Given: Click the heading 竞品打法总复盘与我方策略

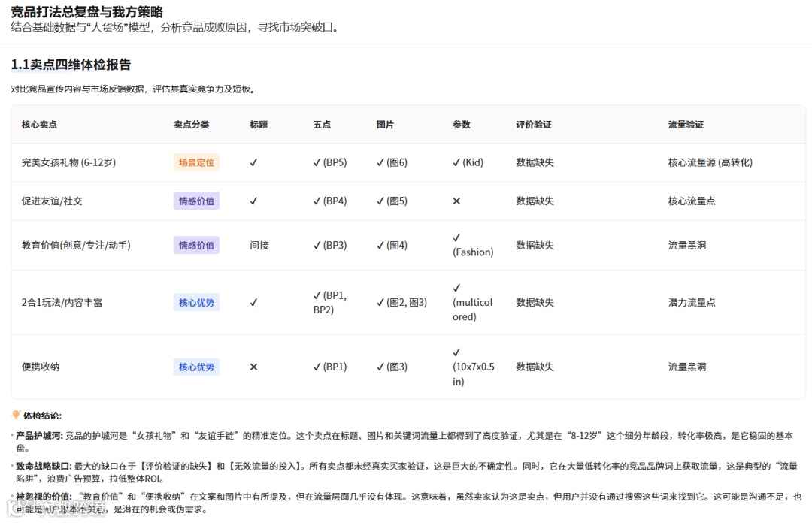Looking at the screenshot, I should (87, 11).
